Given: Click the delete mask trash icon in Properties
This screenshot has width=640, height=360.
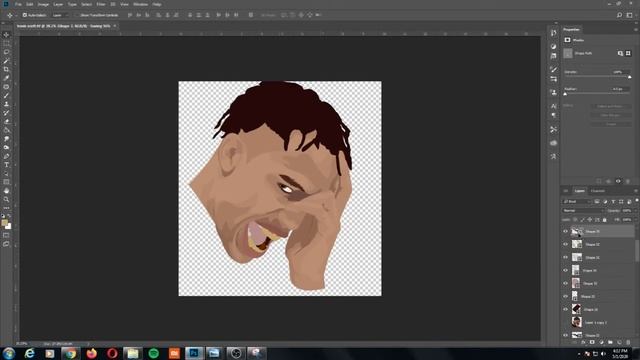Looking at the screenshot, I should (628, 181).
